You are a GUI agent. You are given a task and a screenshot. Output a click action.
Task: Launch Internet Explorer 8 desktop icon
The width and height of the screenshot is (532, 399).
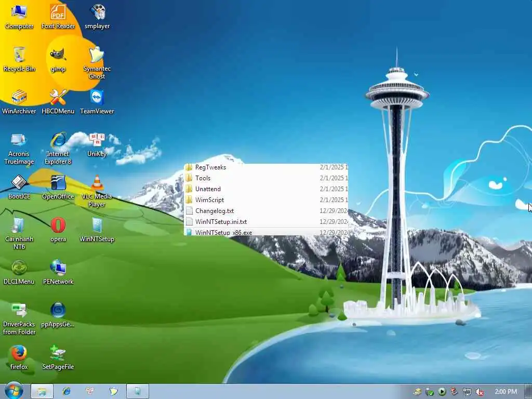[58, 149]
